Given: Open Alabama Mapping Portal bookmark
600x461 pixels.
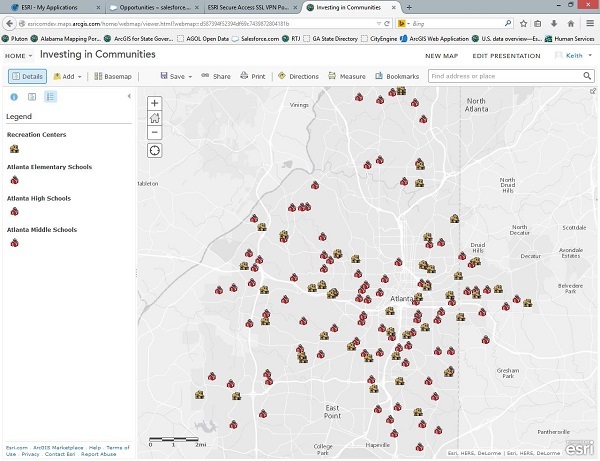Looking at the screenshot, I should pos(66,39).
